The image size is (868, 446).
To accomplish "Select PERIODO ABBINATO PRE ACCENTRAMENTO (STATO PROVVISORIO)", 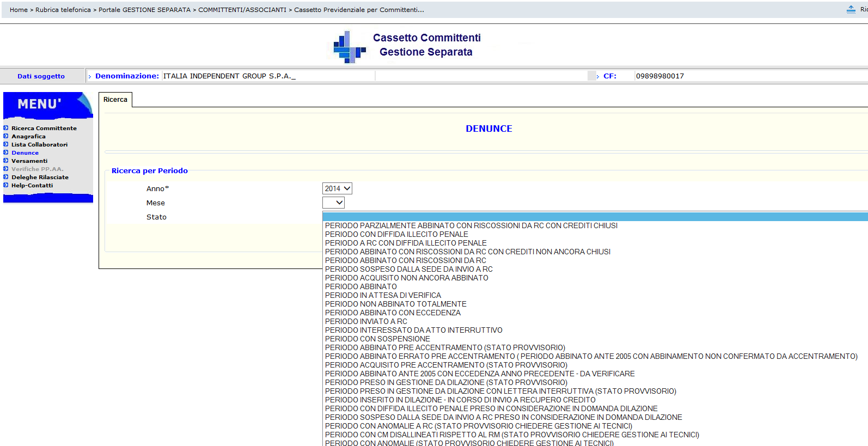I will tap(595, 347).
